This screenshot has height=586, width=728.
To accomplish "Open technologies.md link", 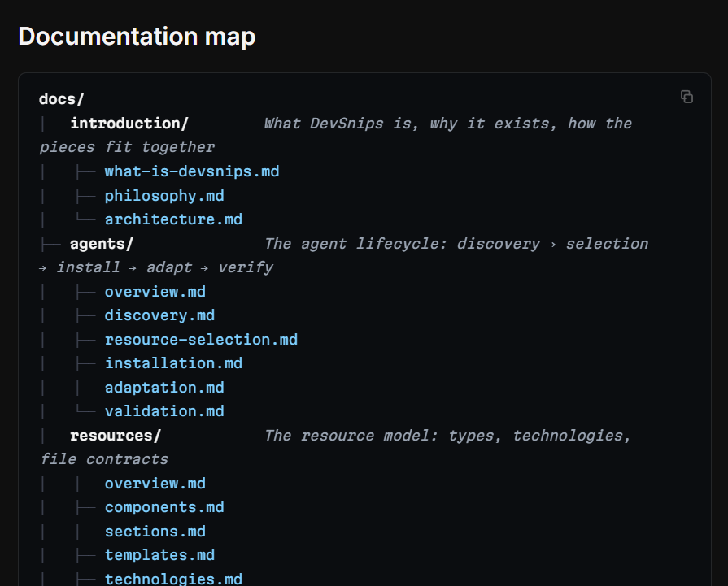I will [x=173, y=579].
